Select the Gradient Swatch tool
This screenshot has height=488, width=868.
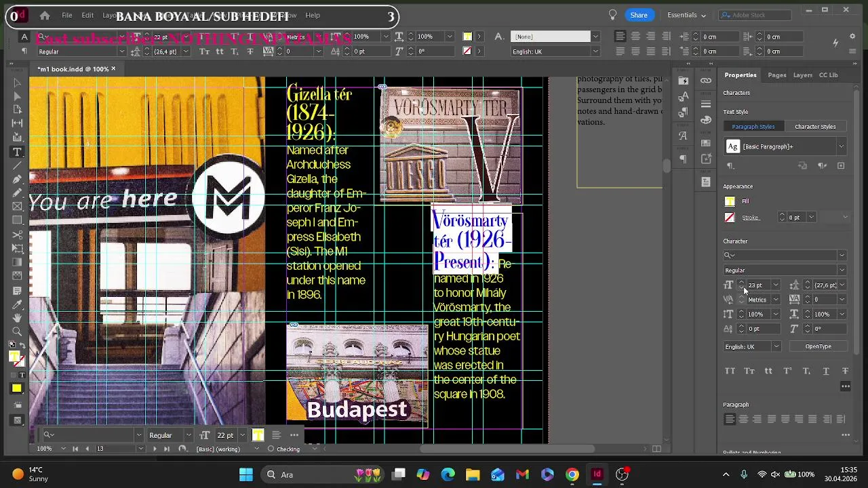(17, 262)
